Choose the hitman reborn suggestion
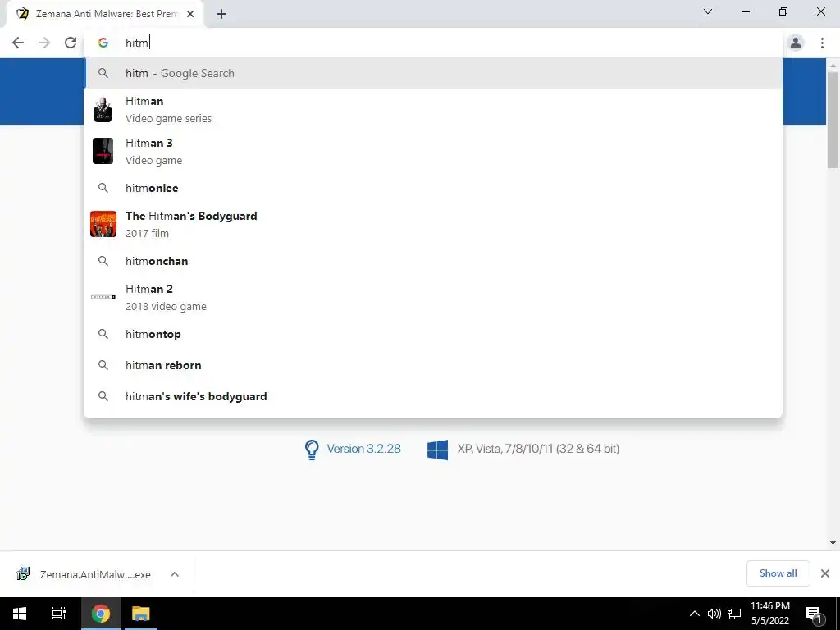This screenshot has height=630, width=840. (x=433, y=365)
